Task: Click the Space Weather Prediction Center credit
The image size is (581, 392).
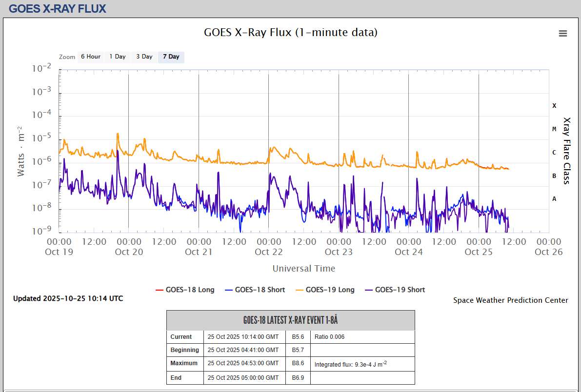Action: point(510,300)
